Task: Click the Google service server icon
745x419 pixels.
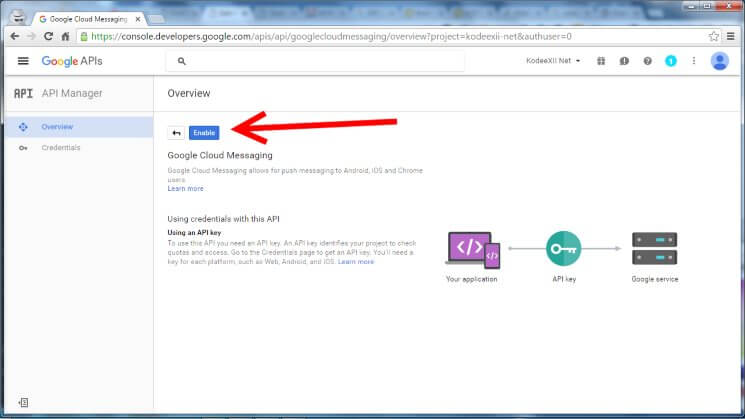Action: click(x=654, y=248)
